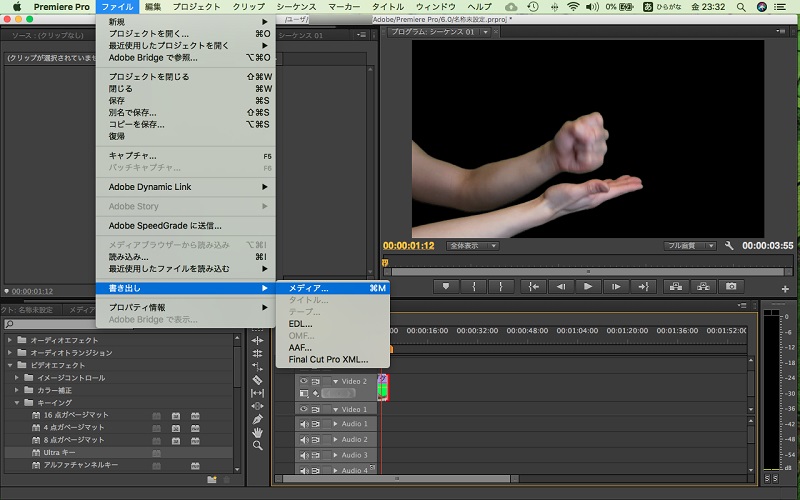The height and width of the screenshot is (500, 800).
Task: Expand the オーディオエフェクト folder
Action: [10, 340]
